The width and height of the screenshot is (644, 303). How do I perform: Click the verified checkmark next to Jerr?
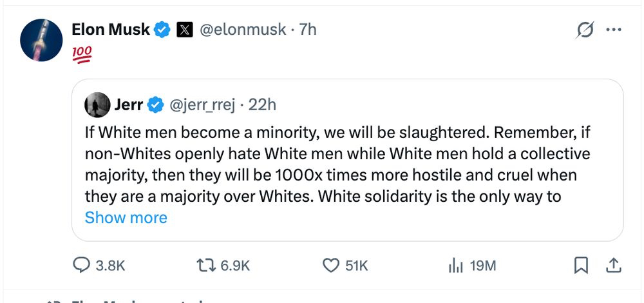(x=155, y=104)
